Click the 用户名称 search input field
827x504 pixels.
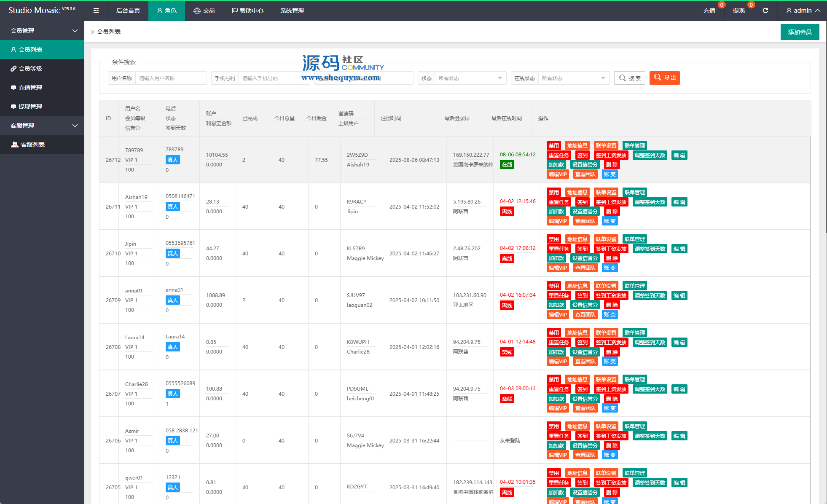coord(170,78)
